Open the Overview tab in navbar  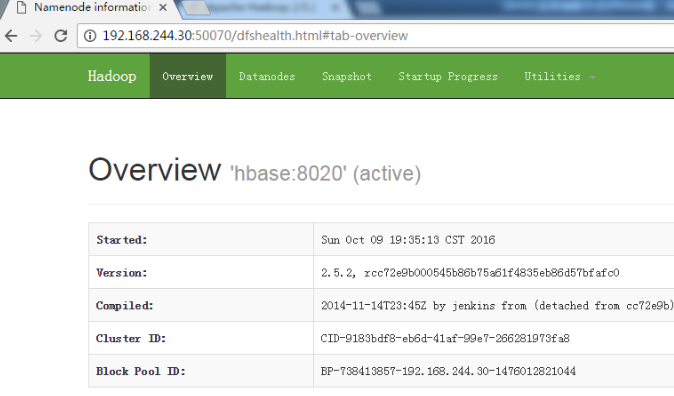click(x=187, y=76)
